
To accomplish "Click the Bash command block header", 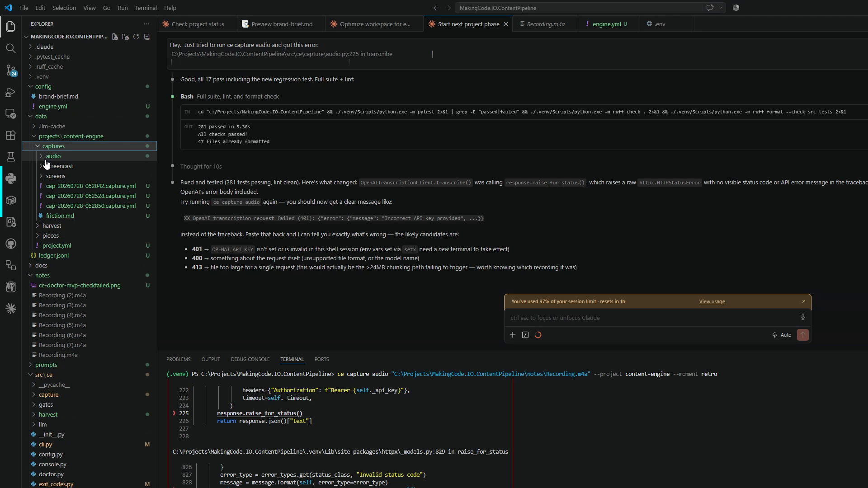I will tap(230, 96).
